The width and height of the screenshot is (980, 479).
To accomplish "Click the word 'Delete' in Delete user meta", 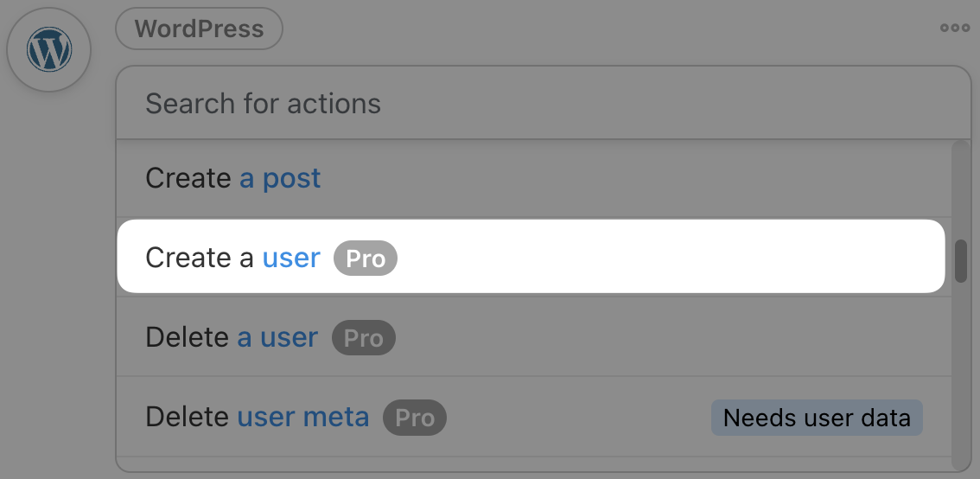I will pyautogui.click(x=188, y=418).
